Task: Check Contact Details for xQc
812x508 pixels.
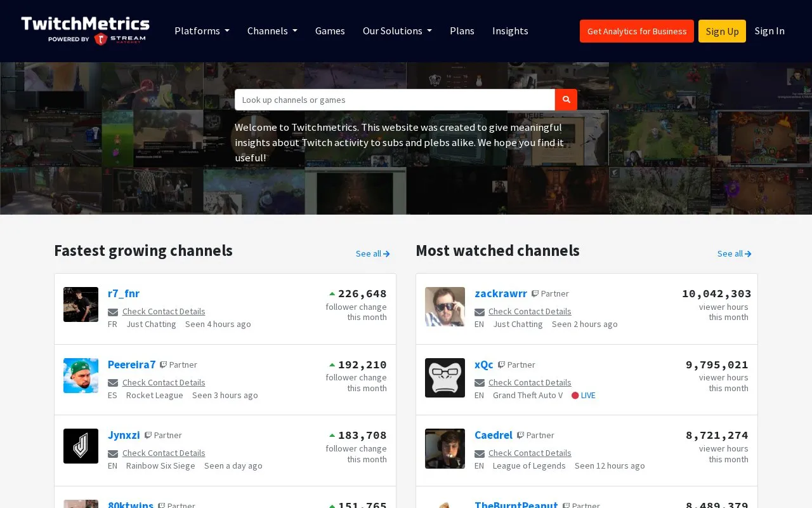Action: 530,382
